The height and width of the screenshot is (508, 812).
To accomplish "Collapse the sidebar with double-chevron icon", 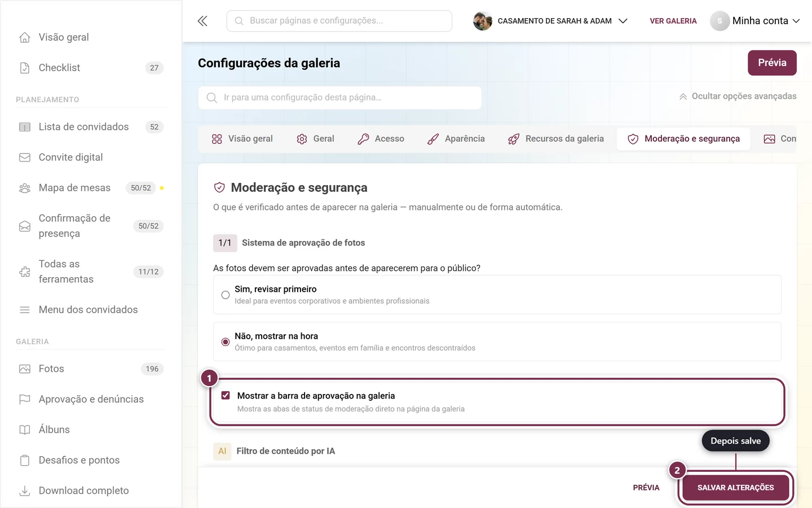I will (x=202, y=21).
